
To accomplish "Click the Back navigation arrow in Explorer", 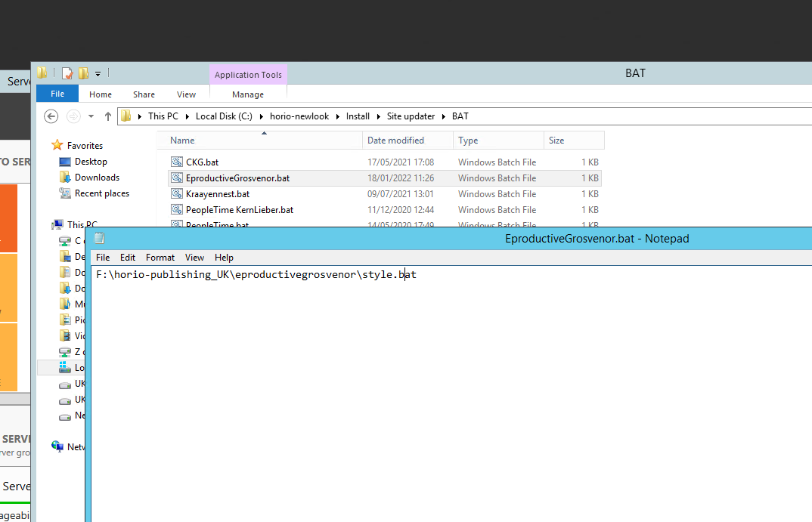I will click(x=51, y=116).
